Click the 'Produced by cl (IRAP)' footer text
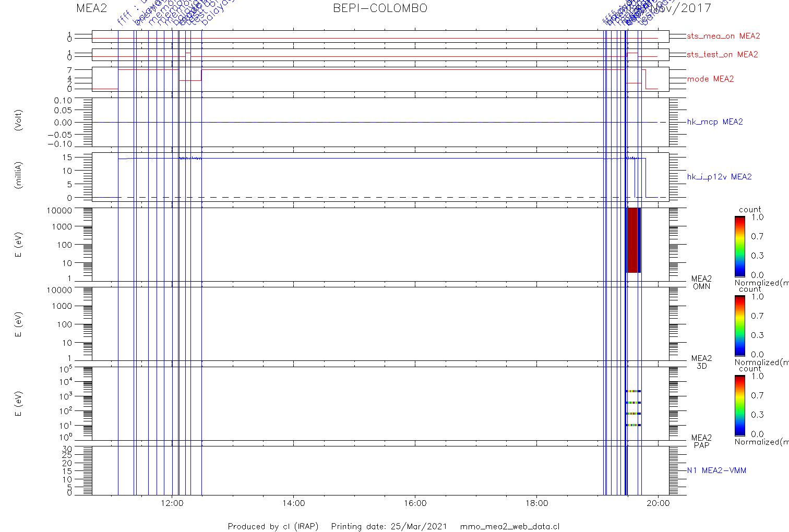 click(273, 526)
